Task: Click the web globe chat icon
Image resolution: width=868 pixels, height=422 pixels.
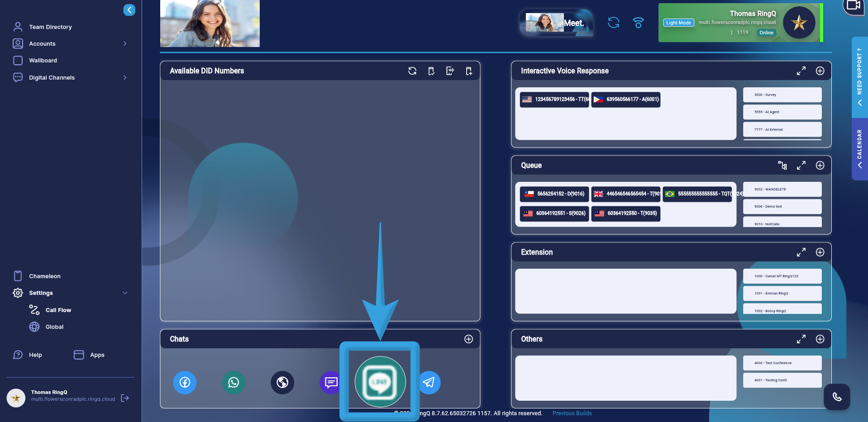Action: (x=282, y=383)
